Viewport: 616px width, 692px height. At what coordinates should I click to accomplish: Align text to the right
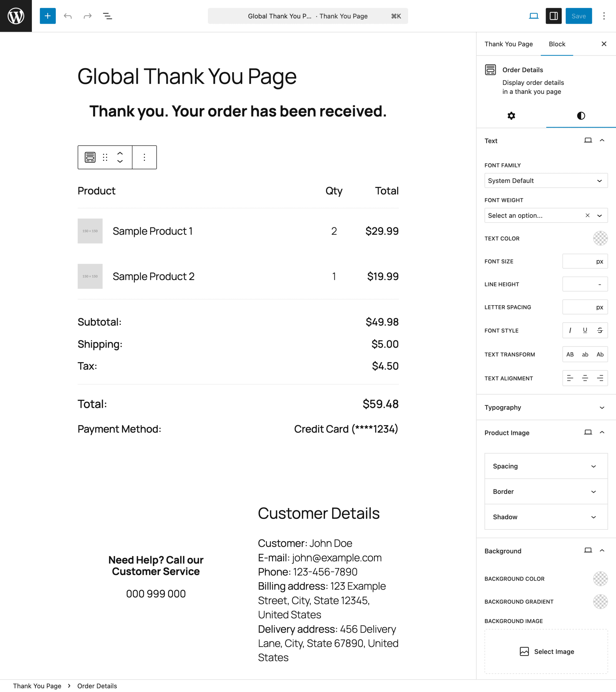coord(600,378)
